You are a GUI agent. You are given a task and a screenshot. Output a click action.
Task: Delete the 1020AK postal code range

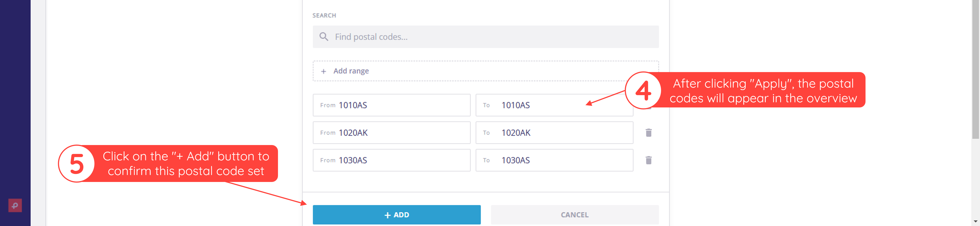649,133
